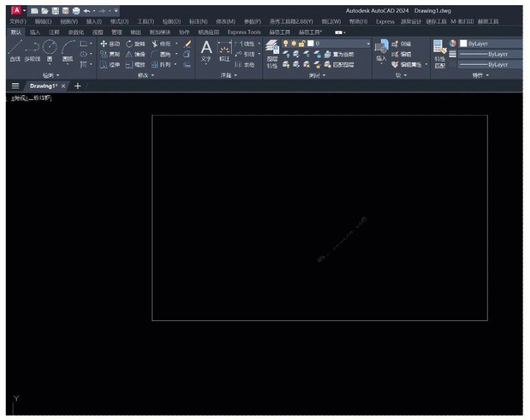
Task: Toggle the layer lock padlock icon
Action: [301, 44]
